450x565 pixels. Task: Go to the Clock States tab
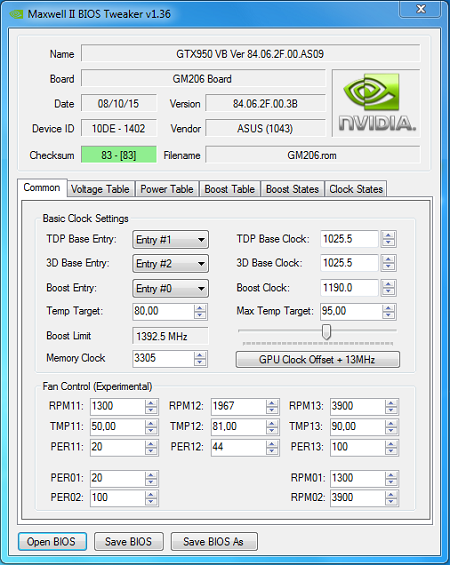(356, 189)
